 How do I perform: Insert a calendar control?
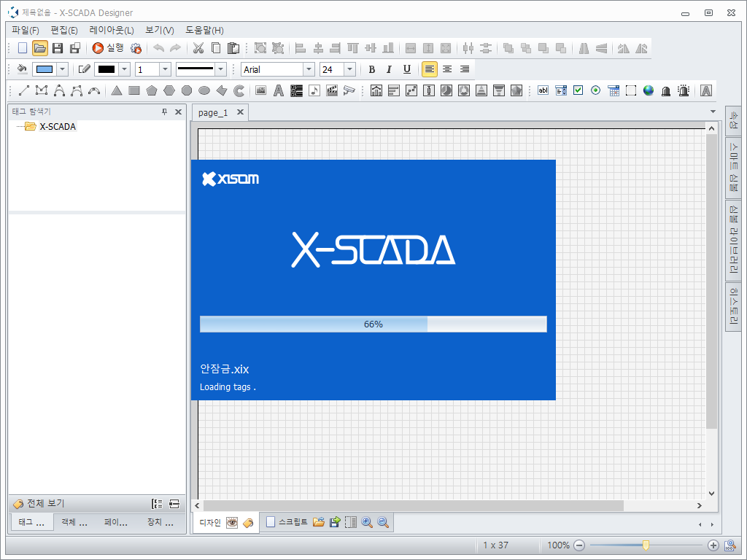(614, 90)
